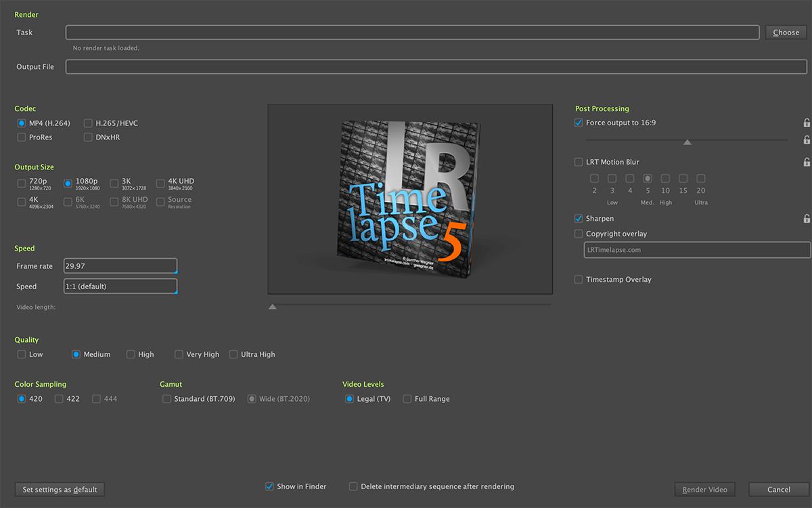Toggle the lock icon beside LRT Motion Blur

pyautogui.click(x=807, y=163)
